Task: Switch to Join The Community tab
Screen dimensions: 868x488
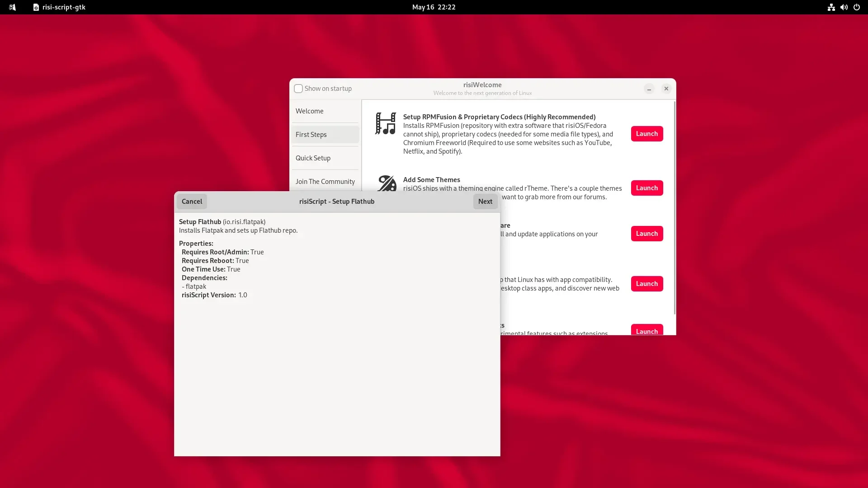Action: (x=325, y=182)
